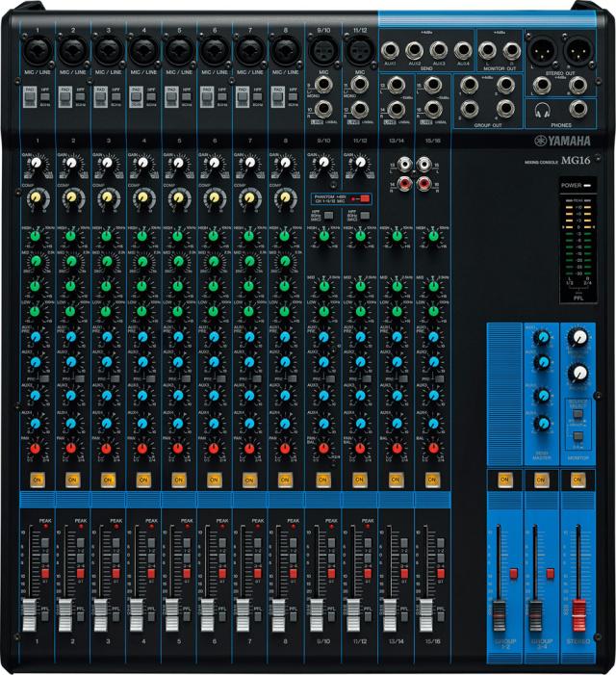Click the stereo level meter display
616x675 pixels.
(x=578, y=246)
